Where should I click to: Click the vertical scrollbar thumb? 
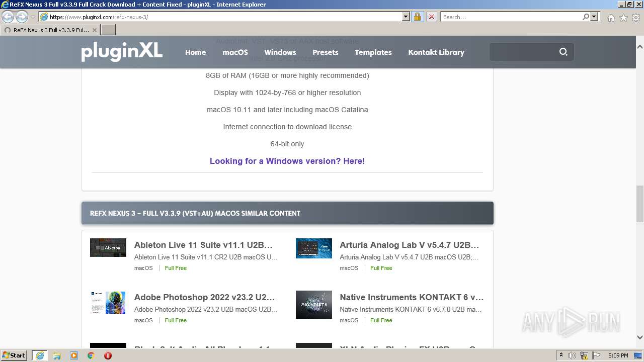coord(639,204)
